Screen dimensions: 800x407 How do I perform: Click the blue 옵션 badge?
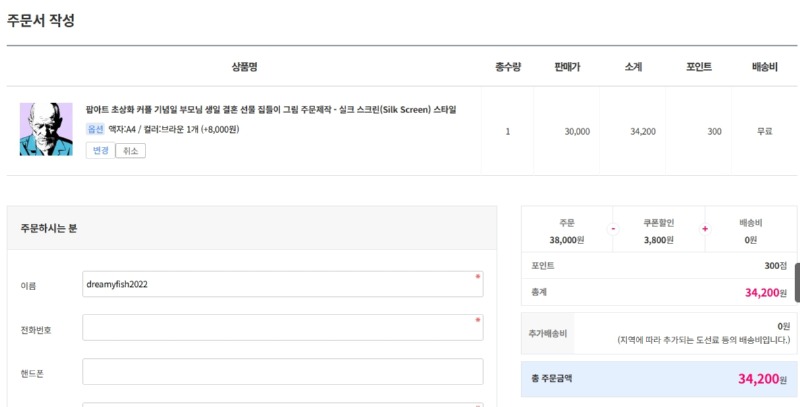(x=95, y=129)
